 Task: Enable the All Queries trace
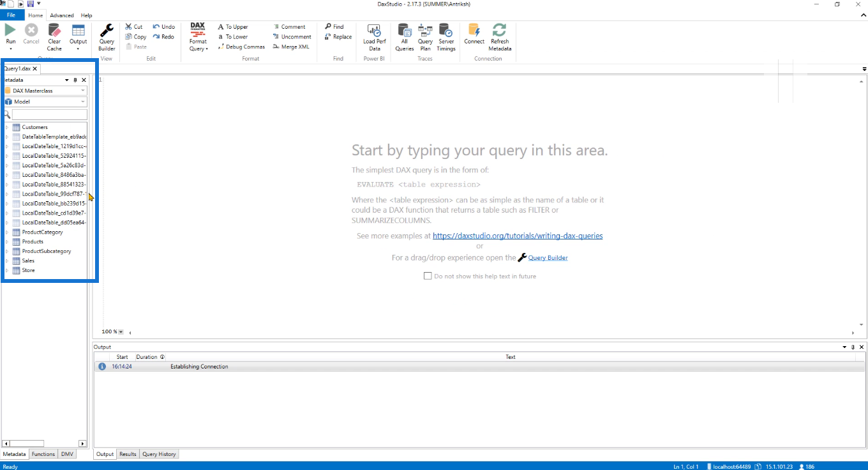coord(404,30)
